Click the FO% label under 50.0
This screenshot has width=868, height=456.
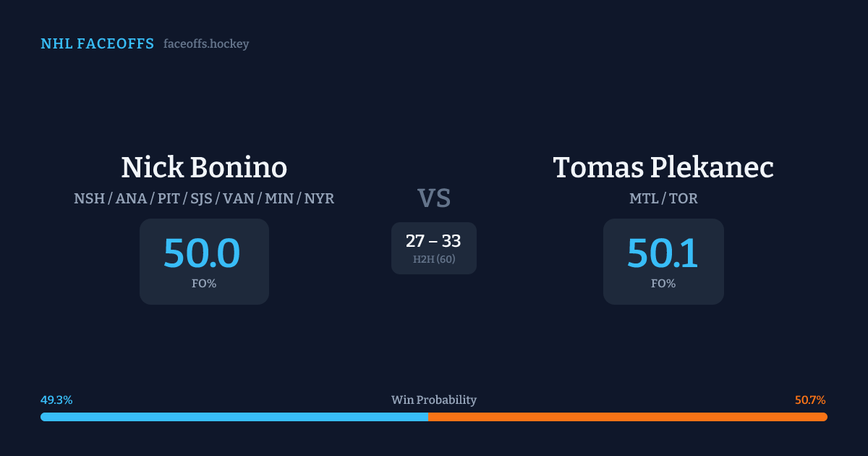pos(204,284)
